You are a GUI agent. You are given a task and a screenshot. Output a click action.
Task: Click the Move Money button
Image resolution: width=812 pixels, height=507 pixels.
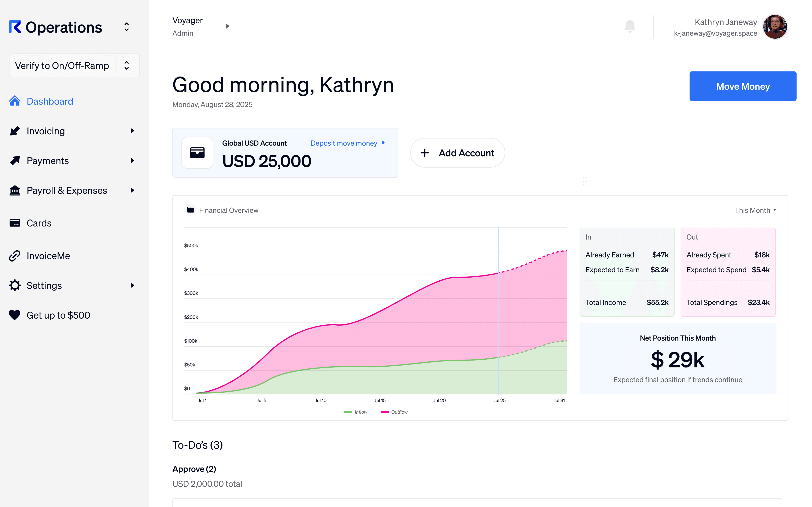pos(743,86)
